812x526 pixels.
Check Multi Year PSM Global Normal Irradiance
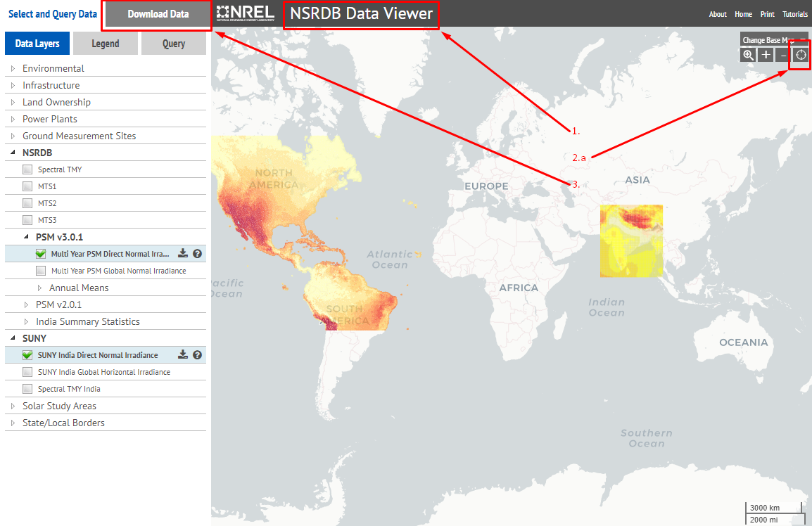(x=41, y=271)
